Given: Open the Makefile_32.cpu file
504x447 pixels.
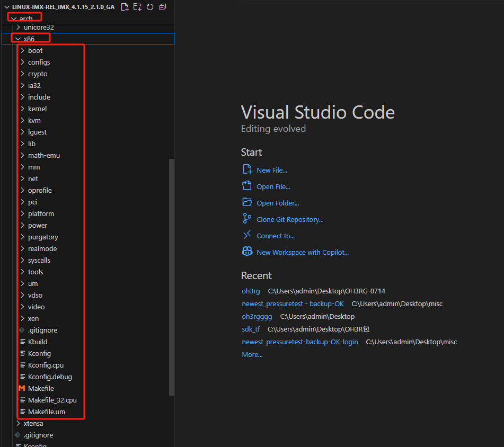Looking at the screenshot, I should (x=88, y=400).
